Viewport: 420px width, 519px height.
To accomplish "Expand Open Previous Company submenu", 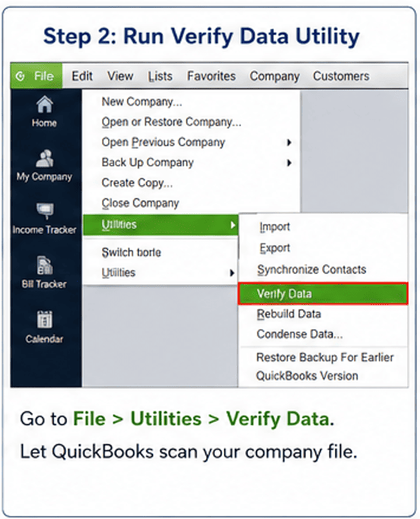I will click(x=191, y=142).
